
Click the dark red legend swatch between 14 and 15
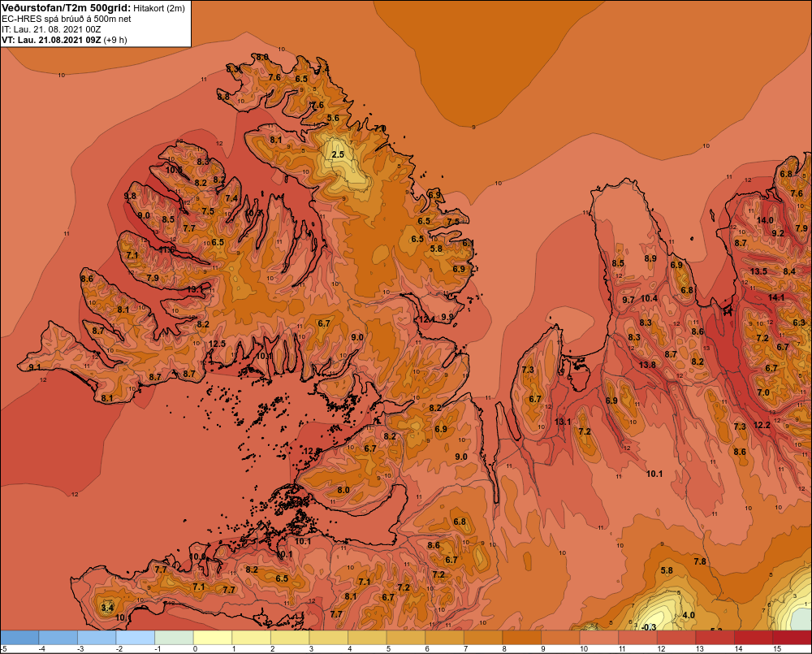[754, 638]
